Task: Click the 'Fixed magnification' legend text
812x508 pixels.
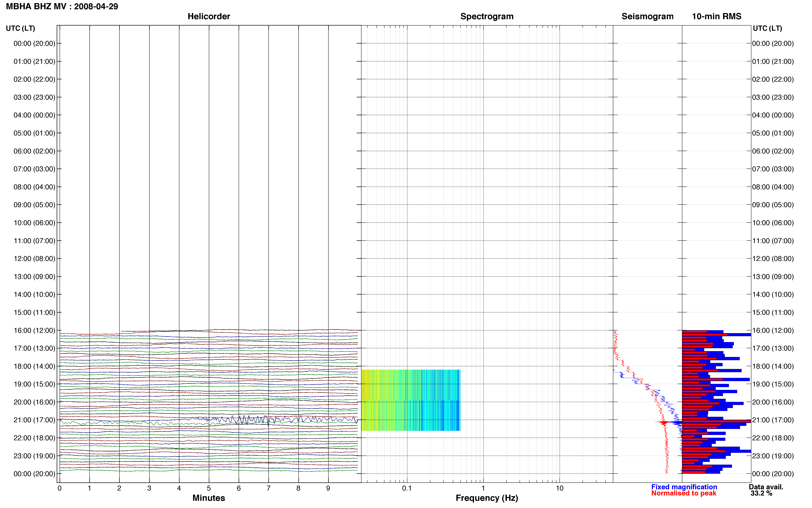Action: [x=684, y=487]
